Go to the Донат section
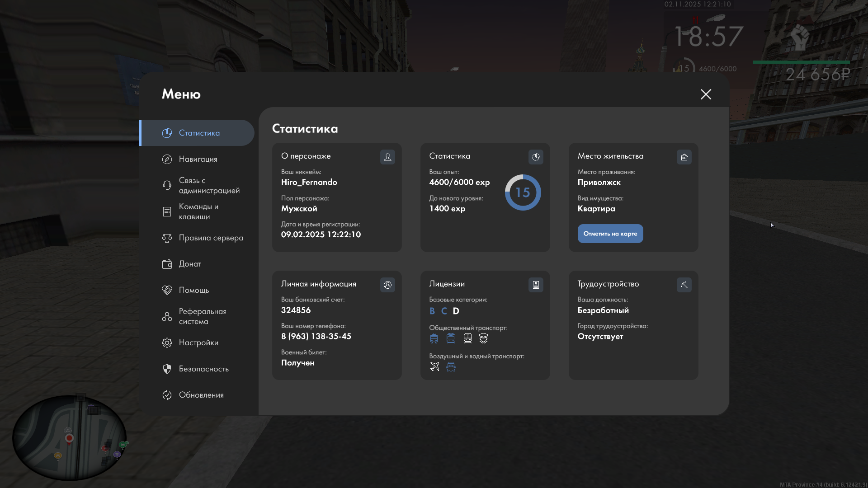868x488 pixels. pos(189,264)
